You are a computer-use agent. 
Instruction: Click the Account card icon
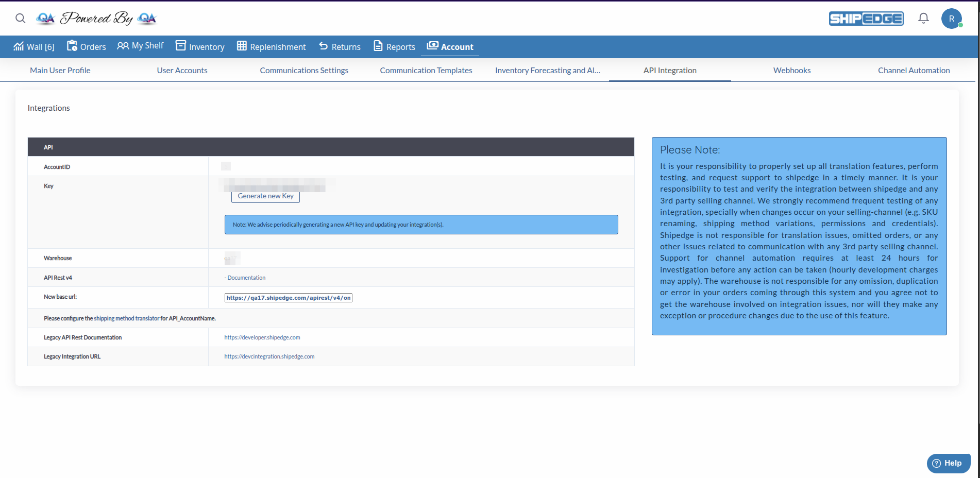tap(433, 45)
